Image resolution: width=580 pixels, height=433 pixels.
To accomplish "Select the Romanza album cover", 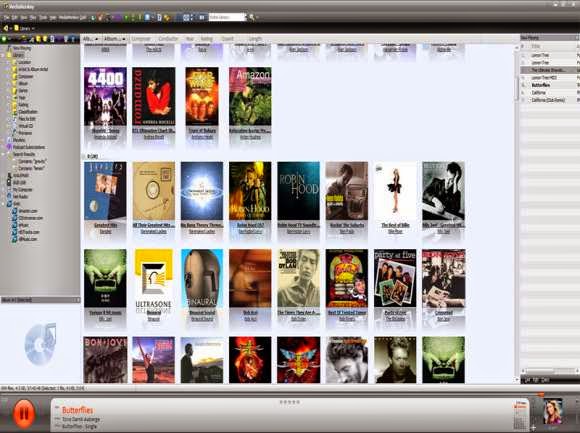I will coord(154,96).
